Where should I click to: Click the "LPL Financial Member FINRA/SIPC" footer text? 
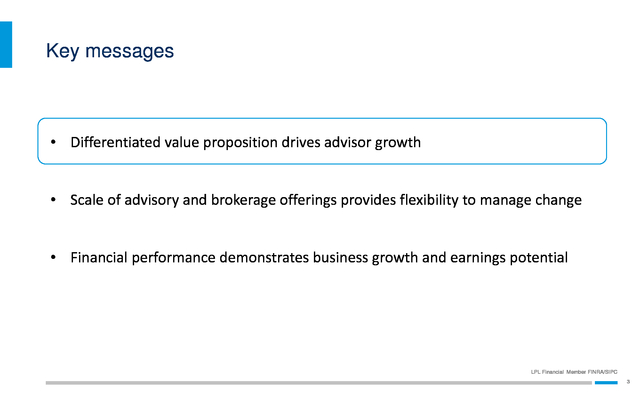pos(574,372)
